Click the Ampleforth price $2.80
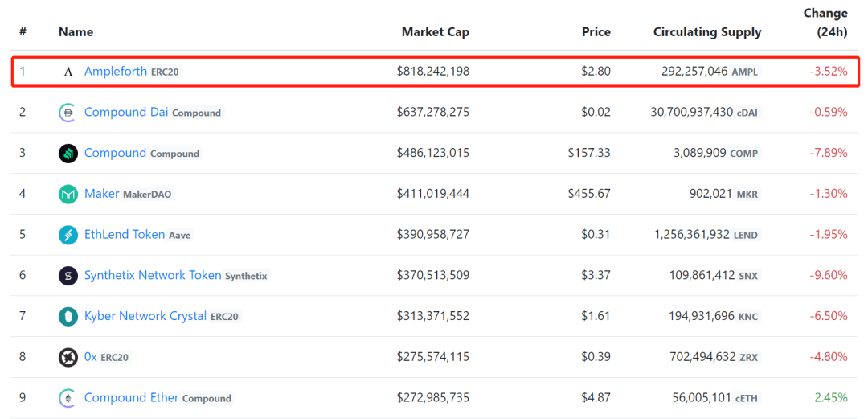This screenshot has width=868, height=419. 596,71
